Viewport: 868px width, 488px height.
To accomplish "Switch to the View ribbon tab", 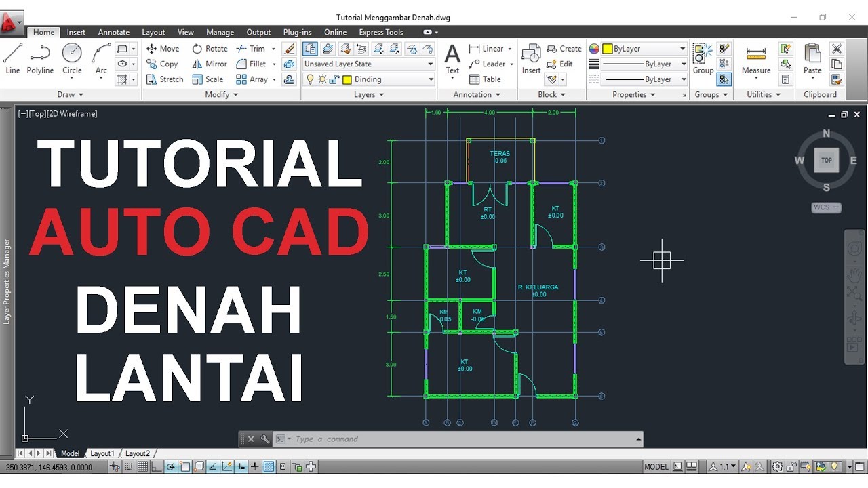I will point(186,32).
